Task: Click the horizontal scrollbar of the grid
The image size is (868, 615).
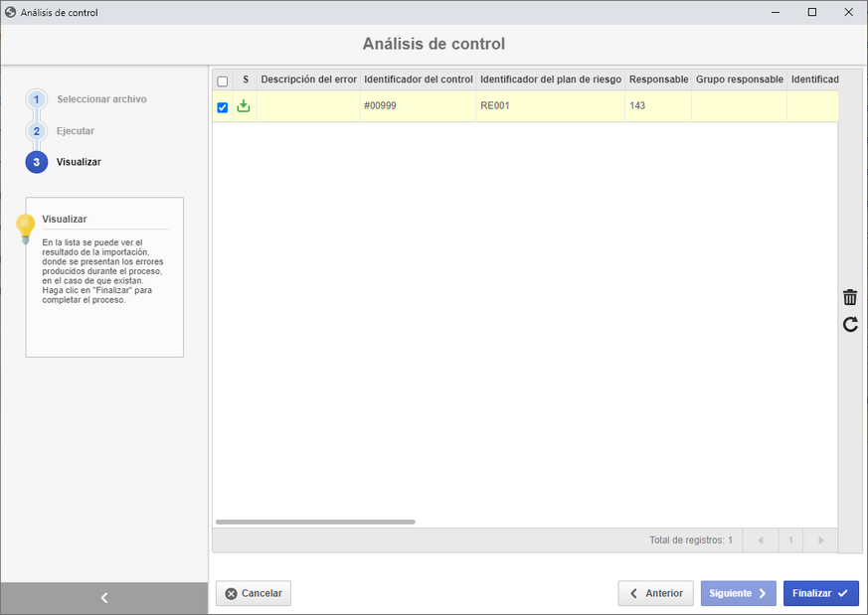Action: 315,522
